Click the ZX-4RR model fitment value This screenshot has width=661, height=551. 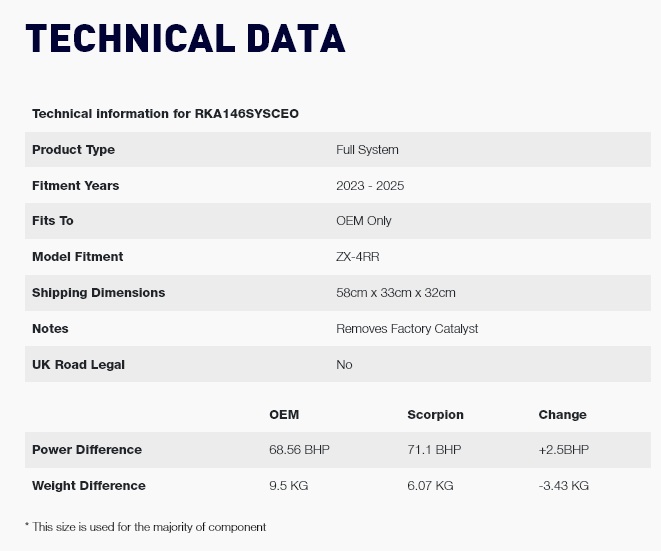(x=357, y=257)
